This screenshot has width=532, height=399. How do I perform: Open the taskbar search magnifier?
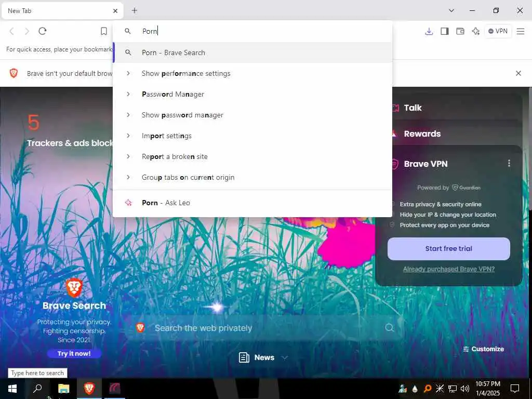37,389
